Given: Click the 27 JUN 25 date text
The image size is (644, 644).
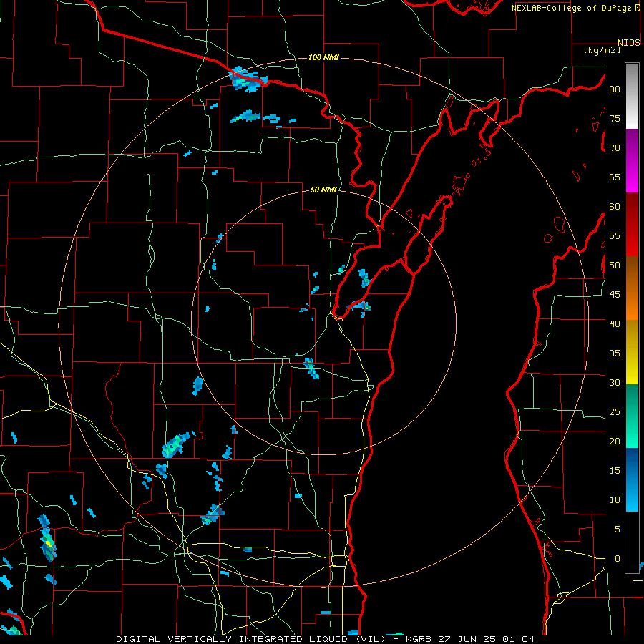Looking at the screenshot, I should point(468,639).
